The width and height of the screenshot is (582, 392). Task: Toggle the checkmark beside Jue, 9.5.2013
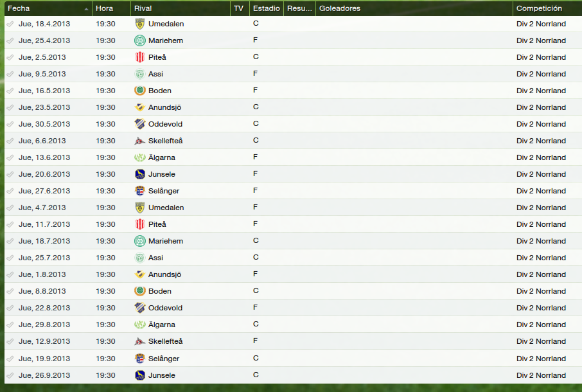pyautogui.click(x=10, y=75)
